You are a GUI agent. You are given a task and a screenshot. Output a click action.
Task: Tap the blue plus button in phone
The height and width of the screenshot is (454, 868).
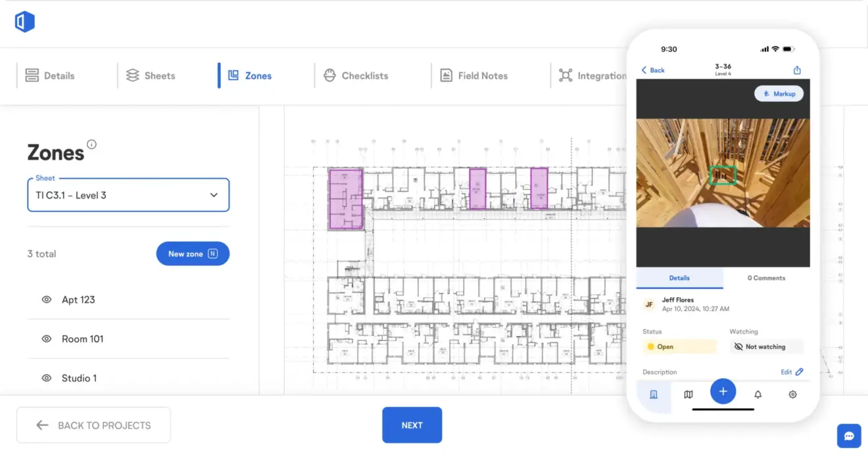point(723,392)
